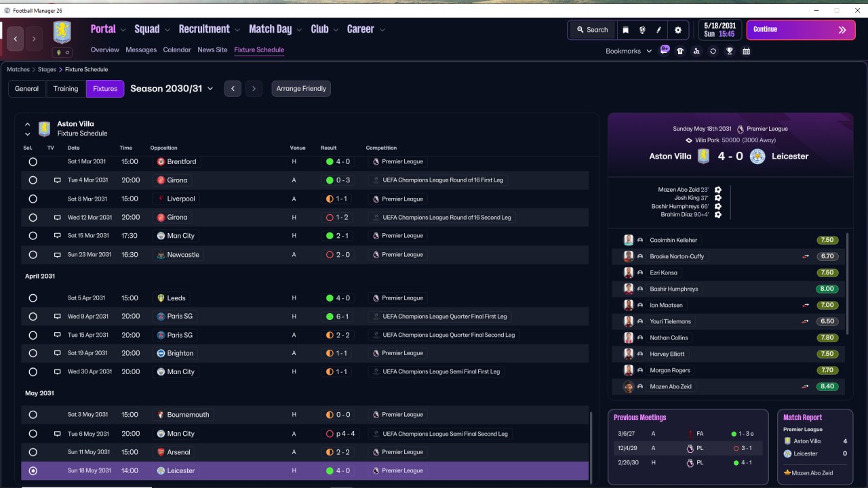Expand the Career menu chevron
The height and width of the screenshot is (488, 868).
point(382,30)
